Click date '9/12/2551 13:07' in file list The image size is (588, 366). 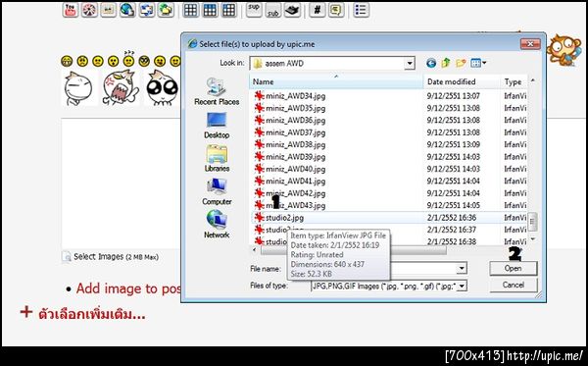454,96
